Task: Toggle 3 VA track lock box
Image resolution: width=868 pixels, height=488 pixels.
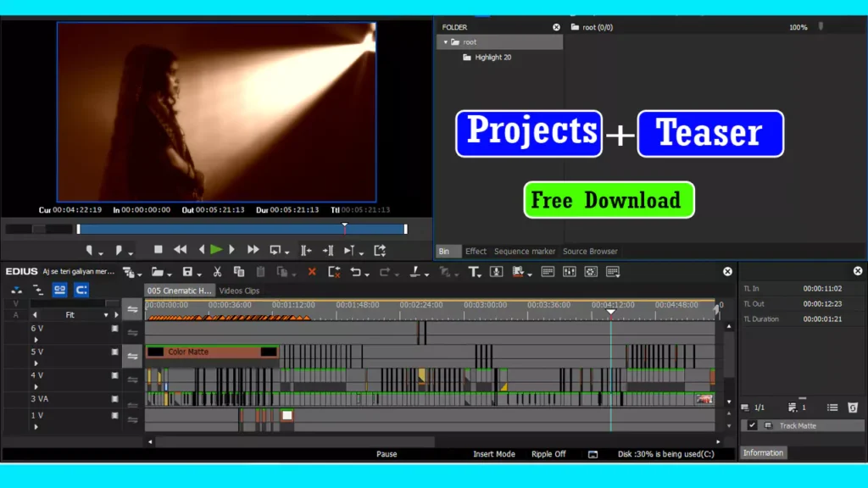Action: (114, 398)
